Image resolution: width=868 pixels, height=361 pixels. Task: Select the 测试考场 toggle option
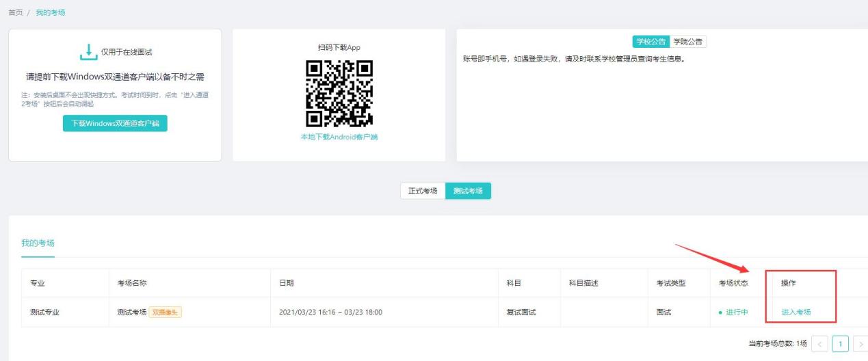pyautogui.click(x=468, y=191)
